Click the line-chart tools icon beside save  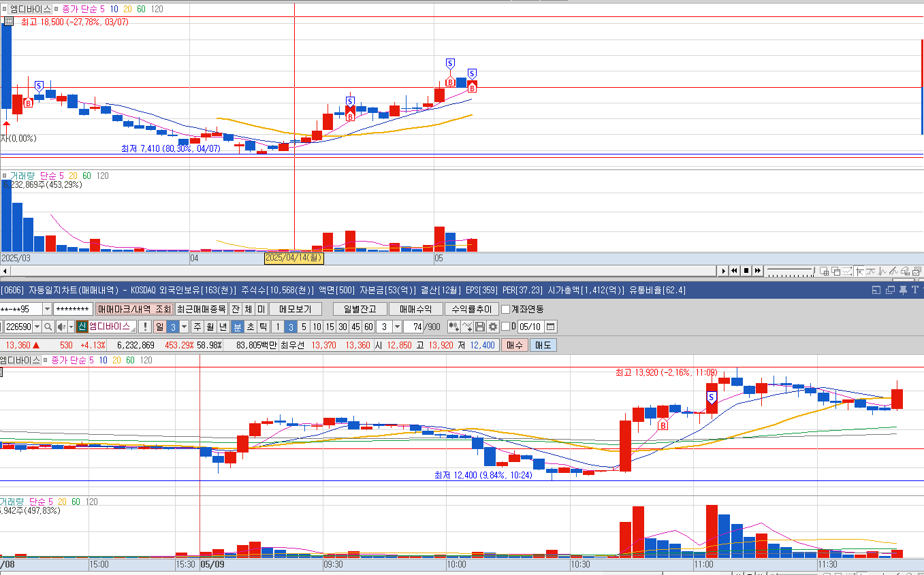point(466,327)
